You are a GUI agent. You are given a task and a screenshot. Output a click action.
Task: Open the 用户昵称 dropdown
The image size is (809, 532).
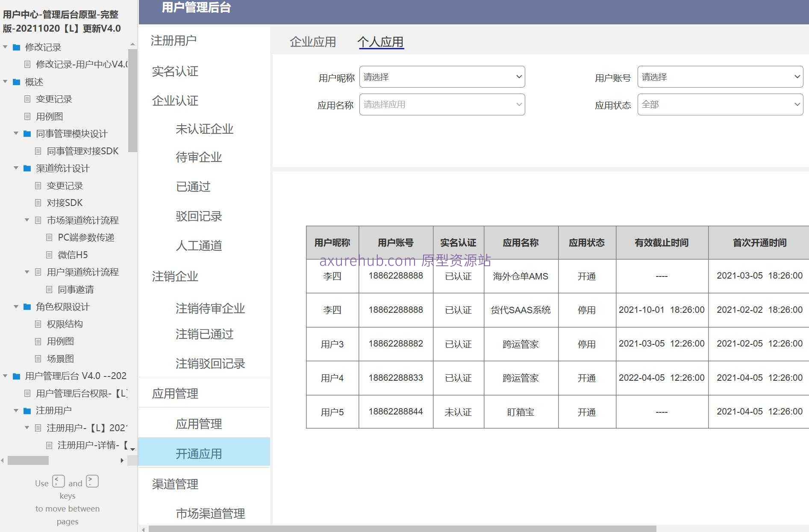tap(441, 77)
